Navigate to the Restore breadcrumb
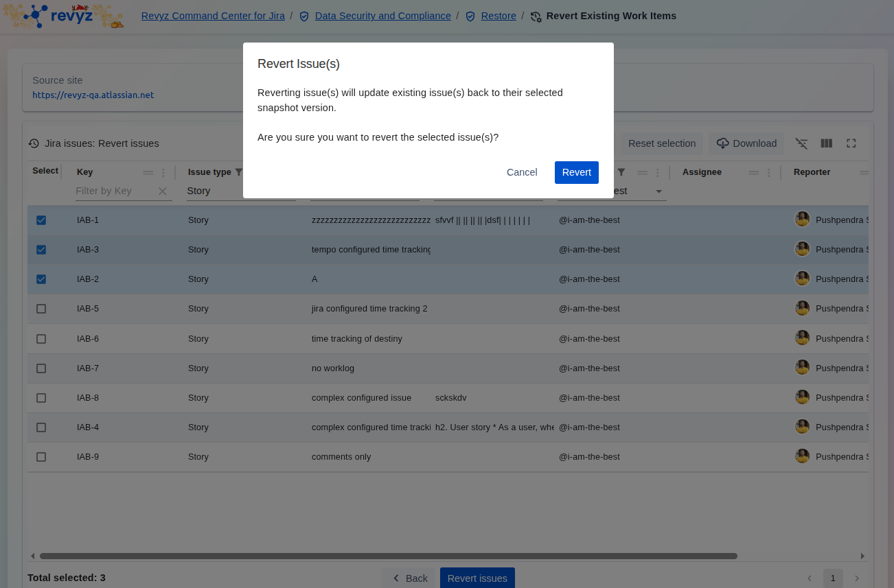The image size is (894, 588). (x=498, y=16)
